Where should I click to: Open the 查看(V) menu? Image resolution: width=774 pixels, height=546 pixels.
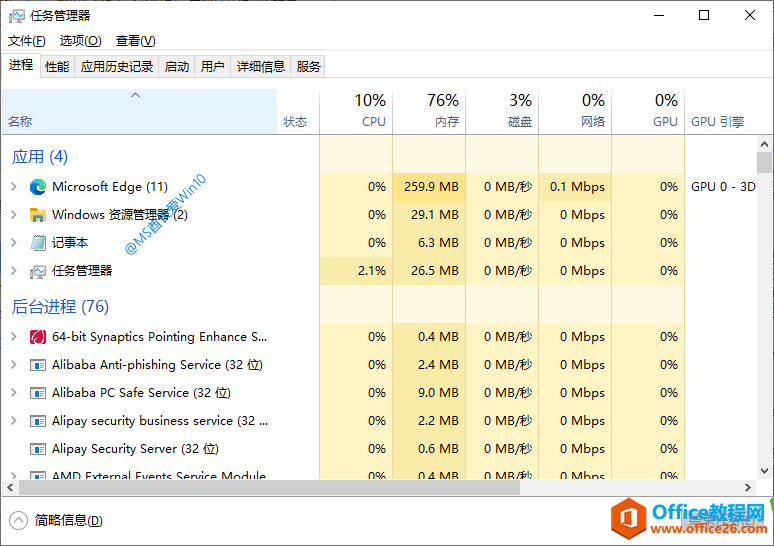point(135,41)
